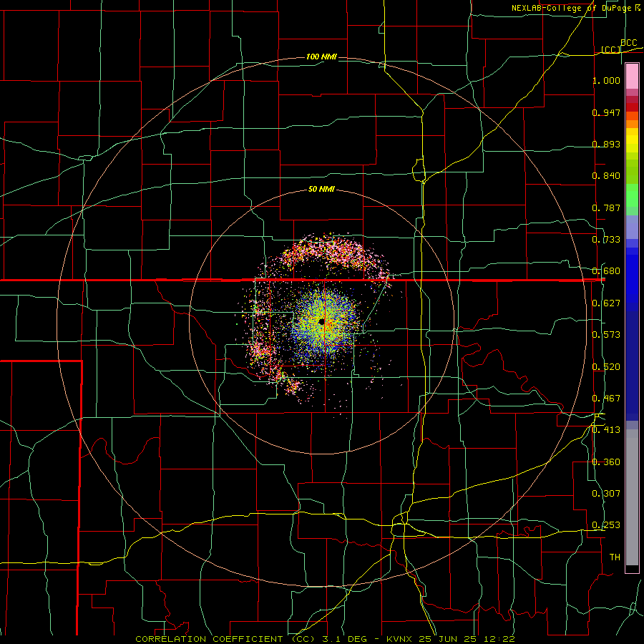Screen dimensions: 644x644
Task: Click the 0.573 value on the color scale
Action: pos(606,335)
